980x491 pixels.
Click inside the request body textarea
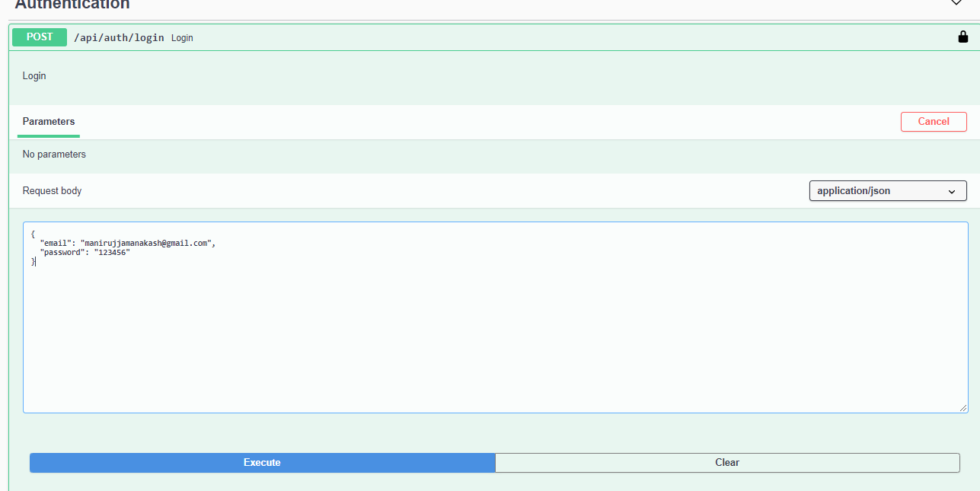tap(496, 317)
